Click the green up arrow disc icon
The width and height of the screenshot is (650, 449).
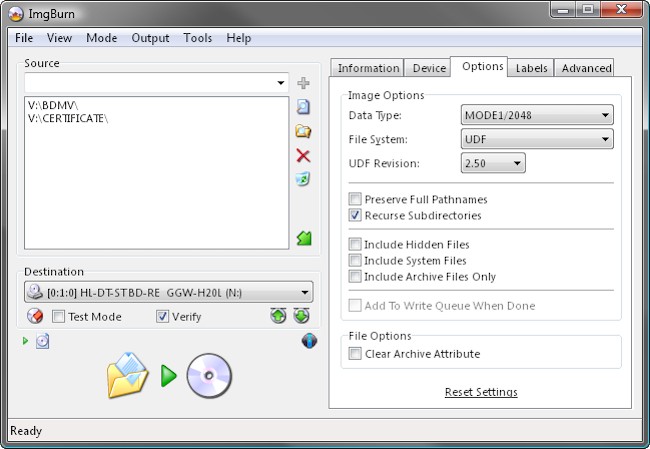coord(278,316)
